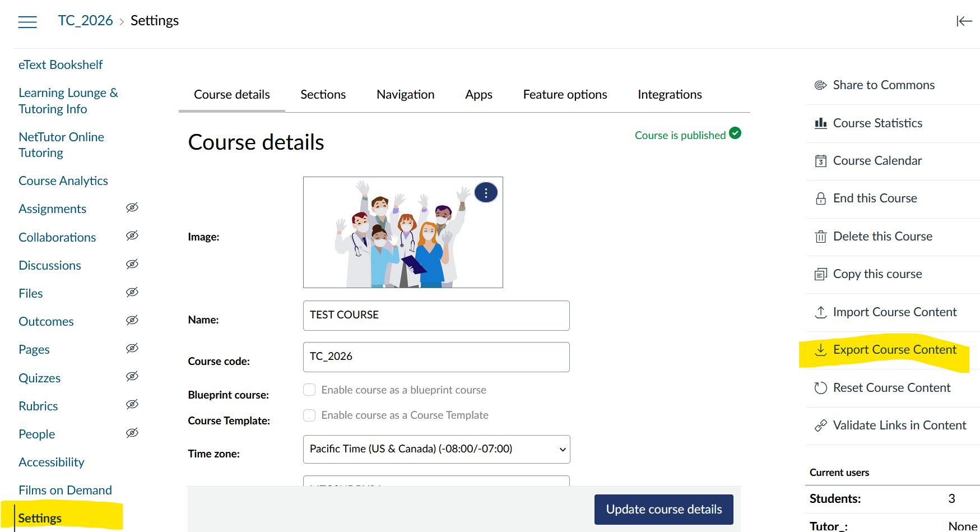Open the Films on Demand link
980x532 pixels.
click(x=65, y=491)
